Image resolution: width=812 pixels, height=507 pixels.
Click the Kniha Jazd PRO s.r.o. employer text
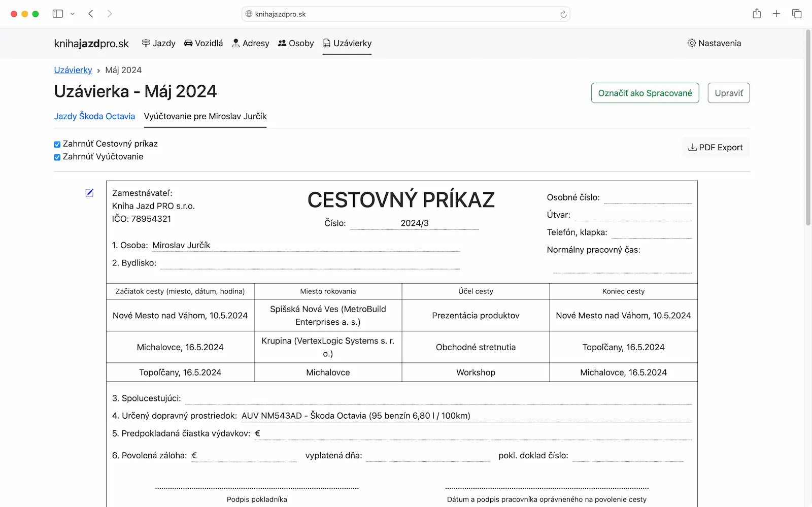pos(153,206)
